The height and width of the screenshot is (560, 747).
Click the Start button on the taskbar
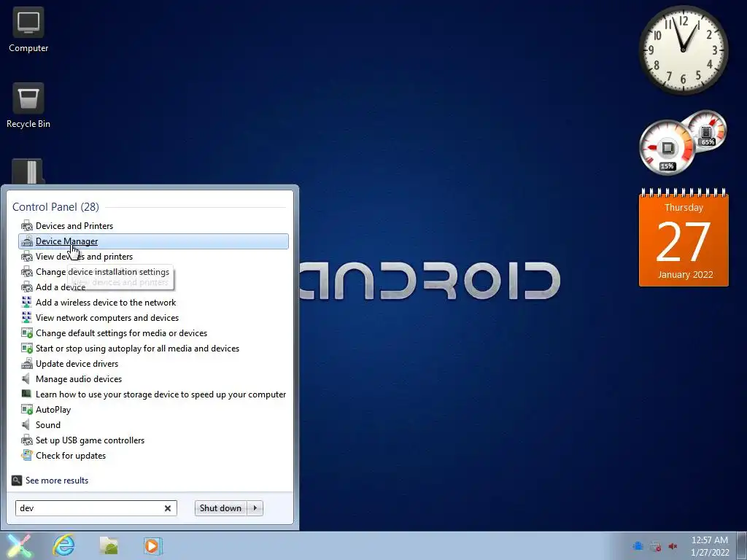pos(19,545)
